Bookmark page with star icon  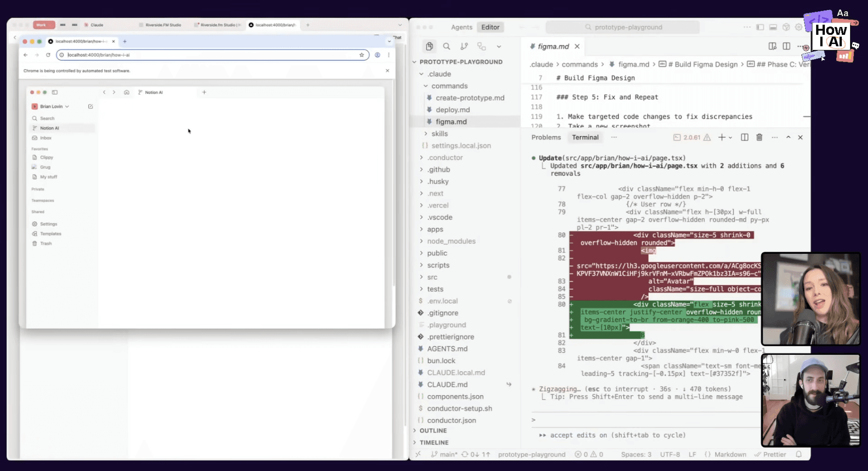click(x=361, y=55)
